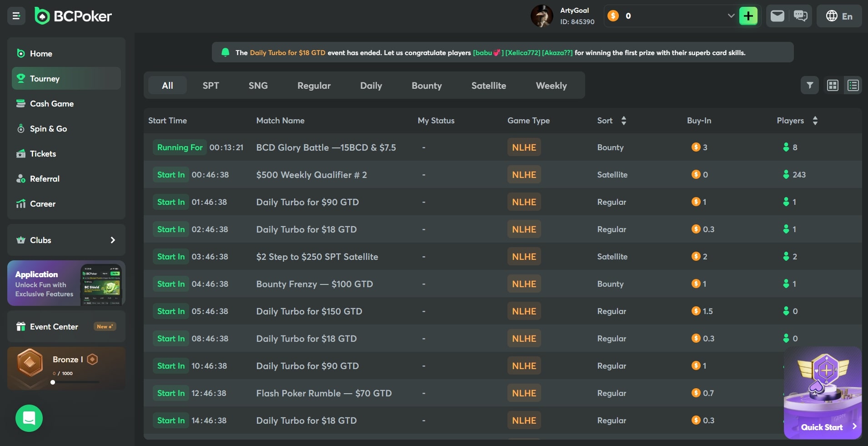The image size is (868, 446).
Task: Collapse the sidebar with the hamburger menu icon
Action: pos(16,16)
